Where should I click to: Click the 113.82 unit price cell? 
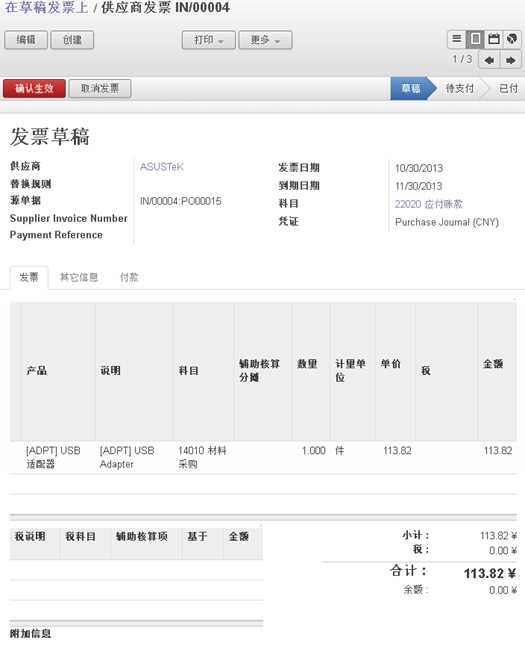(x=397, y=451)
